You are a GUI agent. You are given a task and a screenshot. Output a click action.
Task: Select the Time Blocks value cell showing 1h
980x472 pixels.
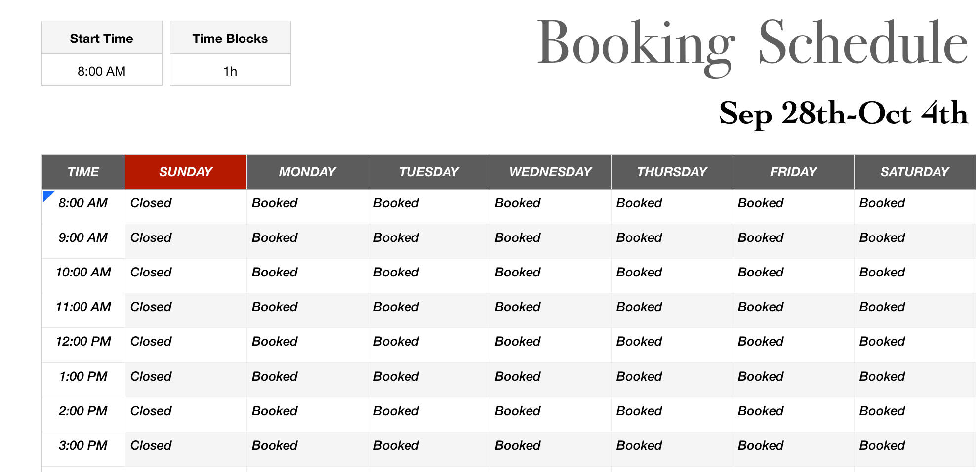(230, 71)
